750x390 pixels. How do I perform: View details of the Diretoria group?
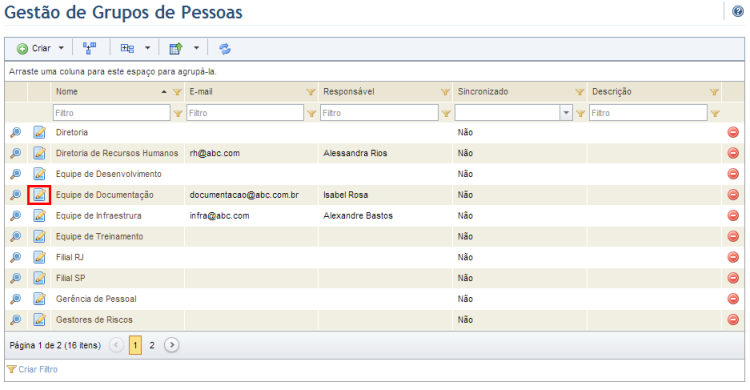15,132
